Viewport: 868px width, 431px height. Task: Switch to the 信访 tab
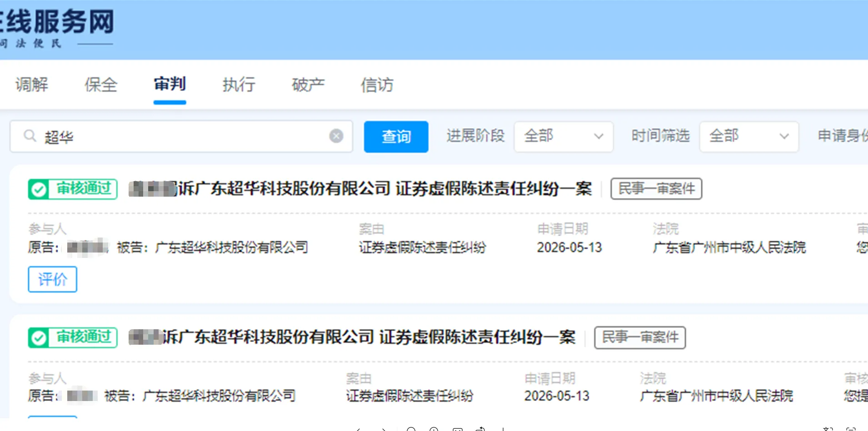(377, 84)
